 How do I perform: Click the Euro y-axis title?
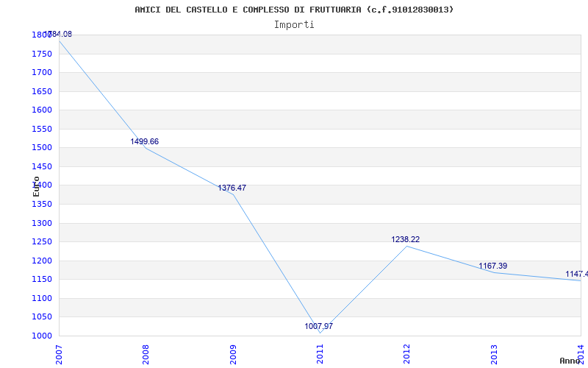click(36, 187)
